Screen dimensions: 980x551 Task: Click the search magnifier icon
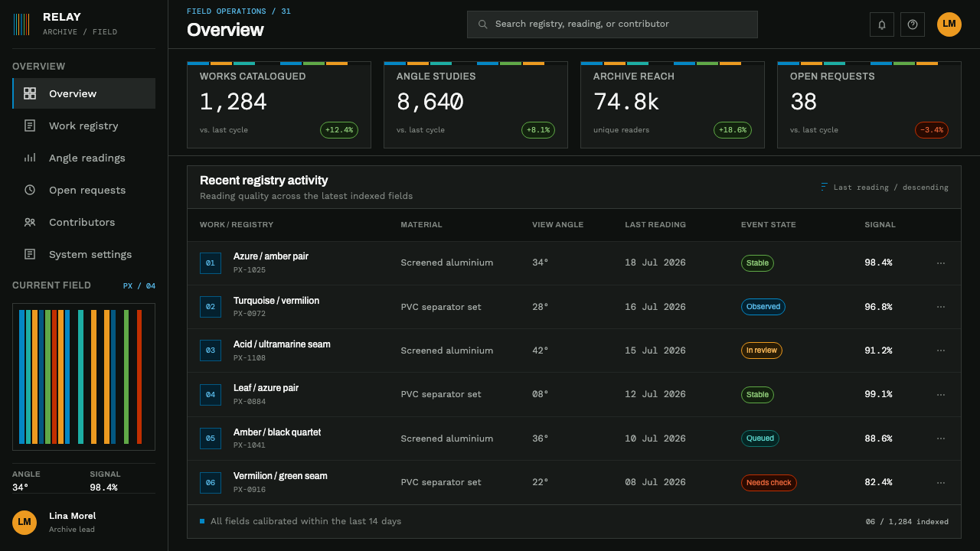[483, 24]
